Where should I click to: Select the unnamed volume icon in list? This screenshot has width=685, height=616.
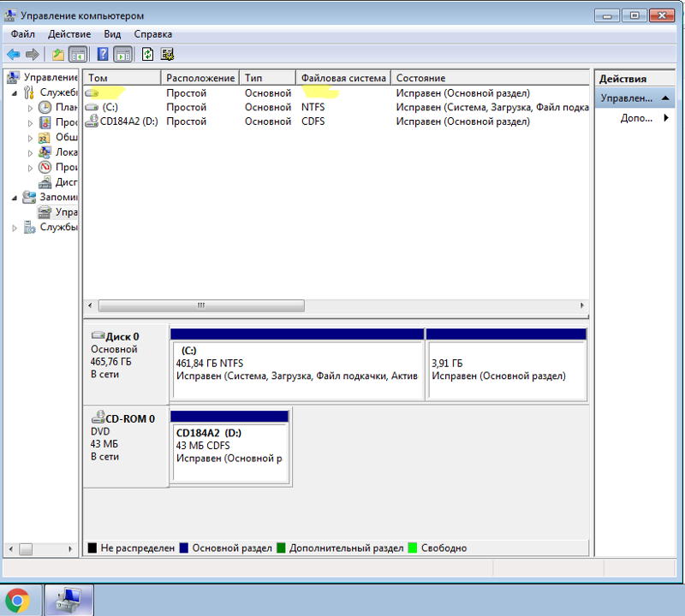tap(92, 93)
